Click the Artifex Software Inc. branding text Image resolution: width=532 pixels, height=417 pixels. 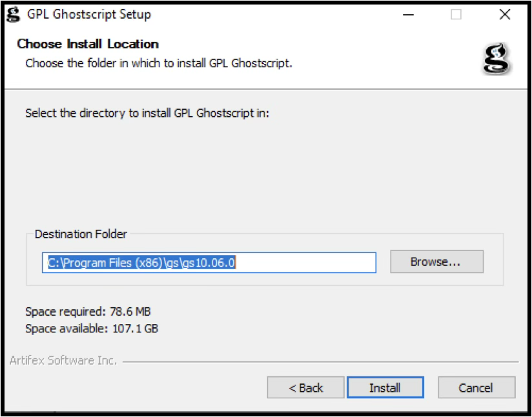63,361
